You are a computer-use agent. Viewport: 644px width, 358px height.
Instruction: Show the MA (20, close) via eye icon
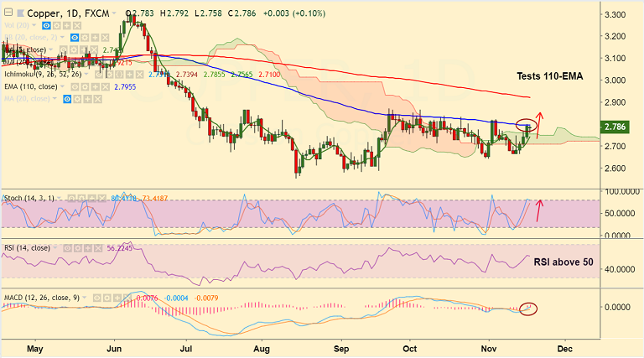pos(67,99)
